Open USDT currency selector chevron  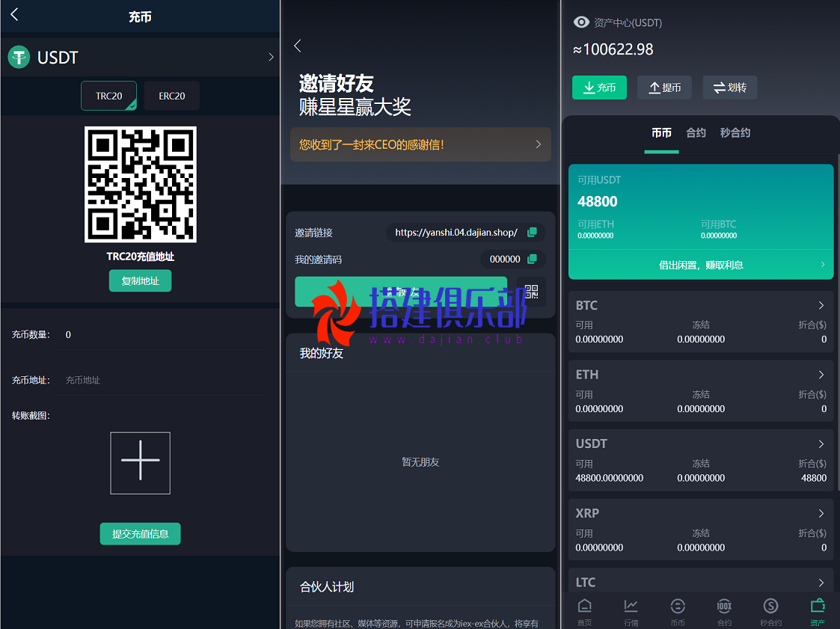point(271,57)
